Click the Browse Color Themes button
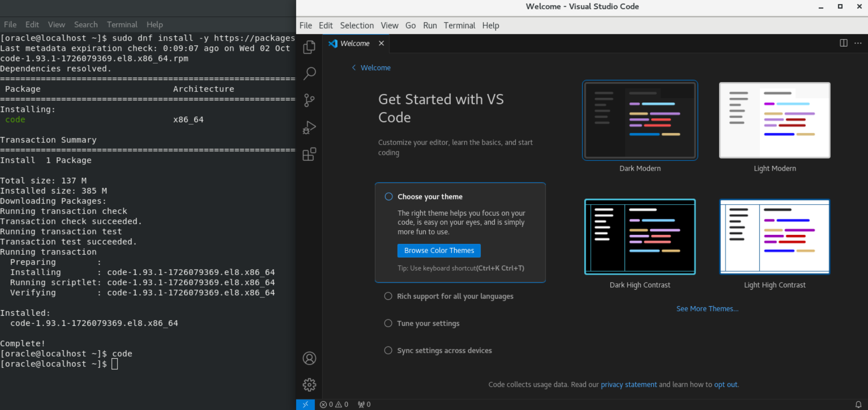The height and width of the screenshot is (410, 868). pos(439,251)
